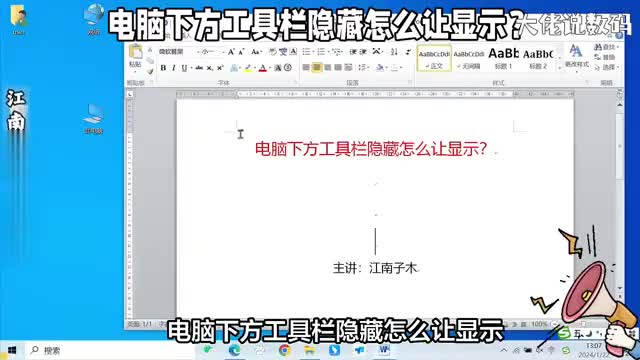Click the Align Left icon

click(x=306, y=68)
